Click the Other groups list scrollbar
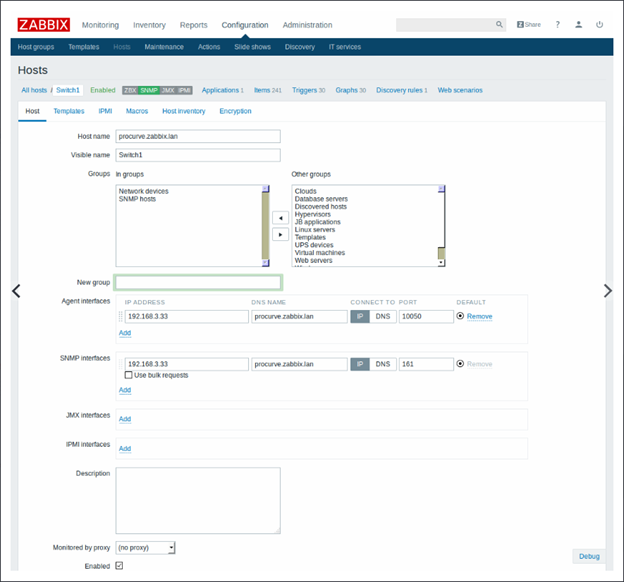 [x=441, y=226]
